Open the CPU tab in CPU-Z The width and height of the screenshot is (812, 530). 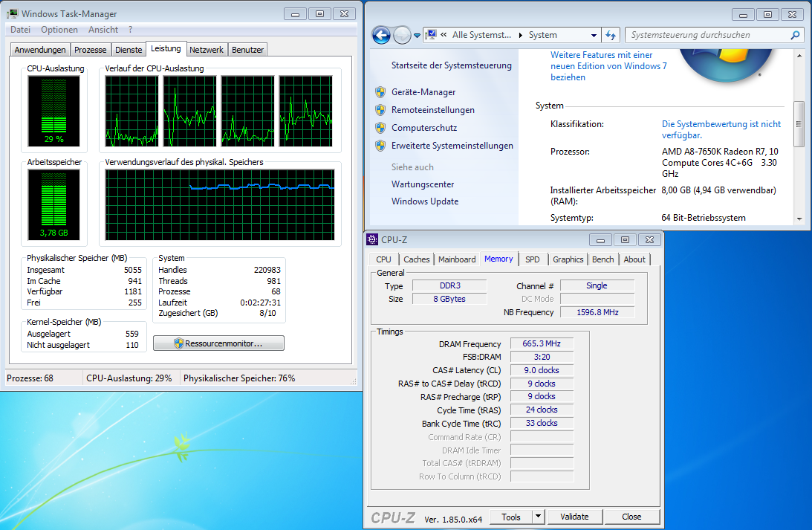click(384, 259)
